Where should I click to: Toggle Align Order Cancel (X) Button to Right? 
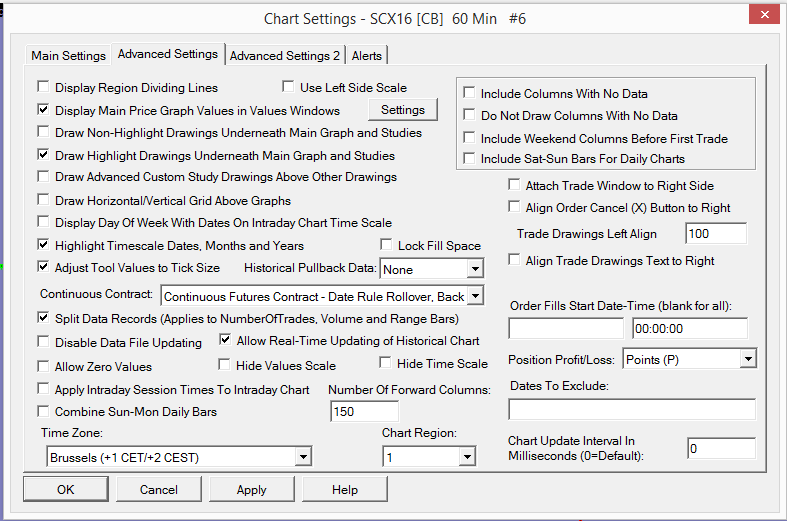tap(514, 207)
